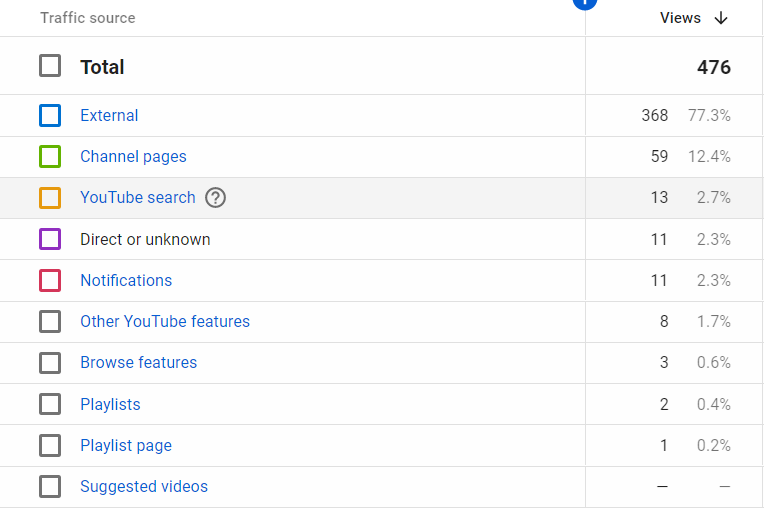Check the Total row checkbox
This screenshot has width=764, height=510.
[x=50, y=66]
